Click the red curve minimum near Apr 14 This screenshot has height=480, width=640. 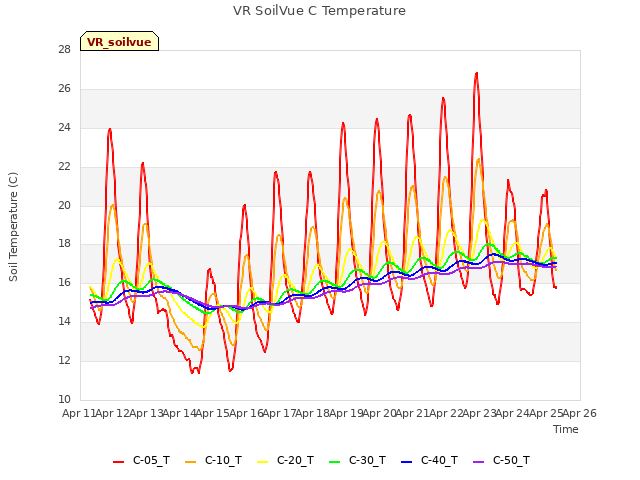[192, 372]
